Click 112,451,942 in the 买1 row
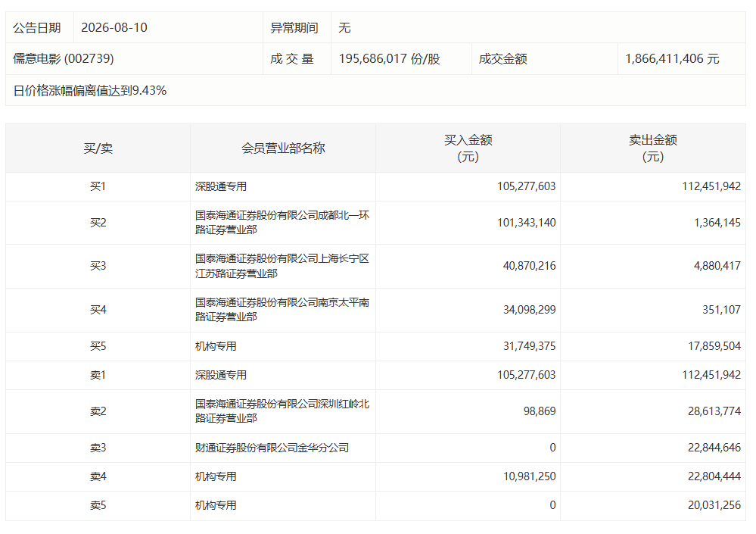This screenshot has width=756, height=534. [x=711, y=186]
